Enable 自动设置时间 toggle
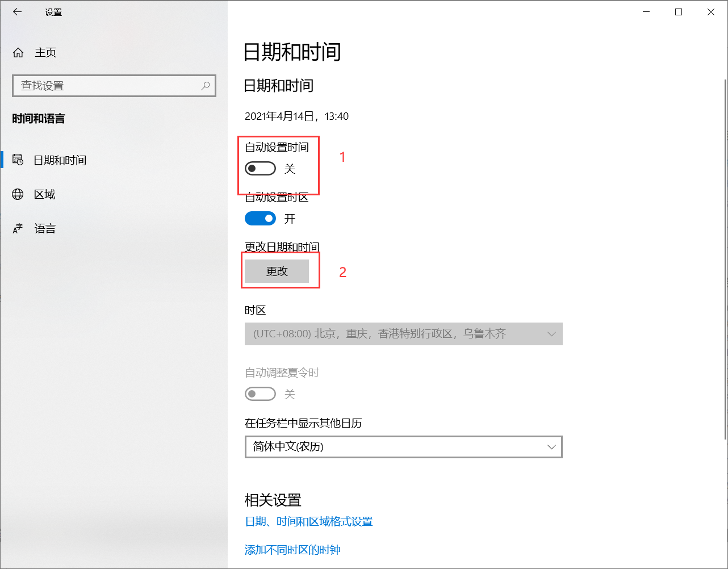The height and width of the screenshot is (569, 728). pos(260,168)
